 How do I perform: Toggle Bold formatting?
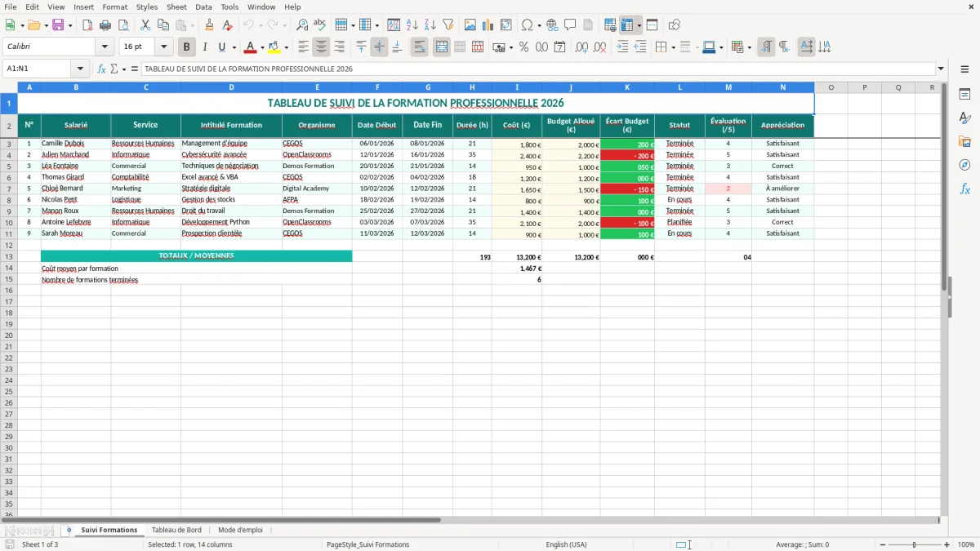click(186, 47)
